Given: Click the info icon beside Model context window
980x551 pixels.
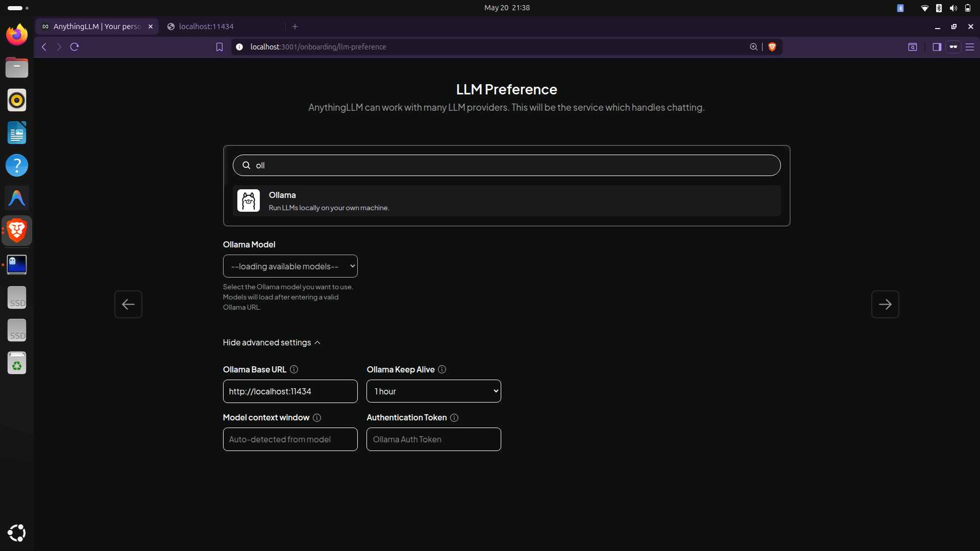Looking at the screenshot, I should (x=317, y=418).
